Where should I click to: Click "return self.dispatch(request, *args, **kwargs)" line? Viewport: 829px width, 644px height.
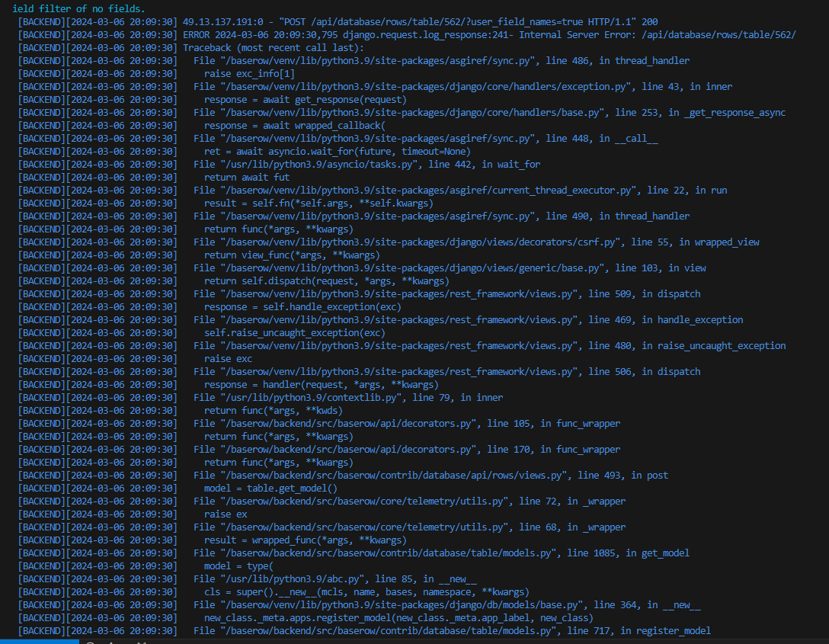[x=327, y=280]
